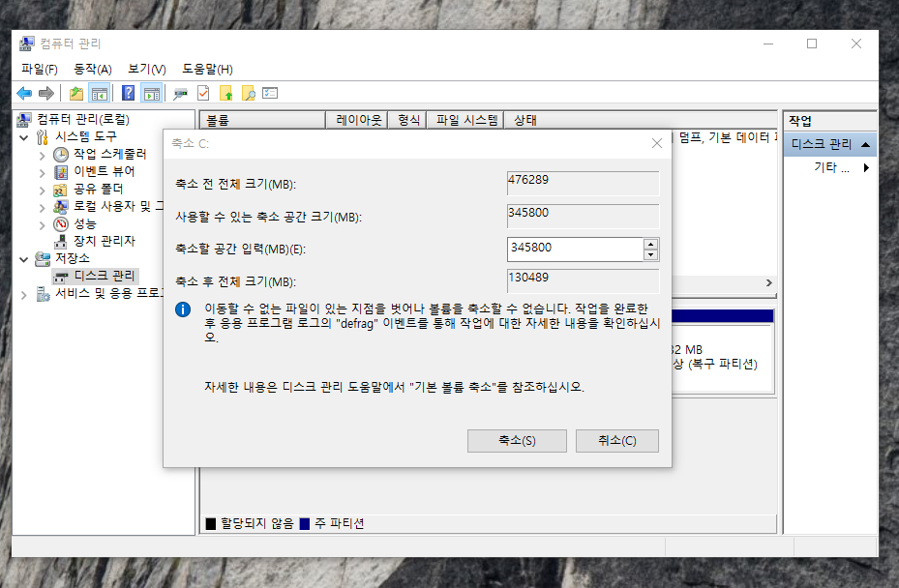Screen dimensions: 899x588
Task: Click the 상태 column header
Action: click(x=641, y=120)
